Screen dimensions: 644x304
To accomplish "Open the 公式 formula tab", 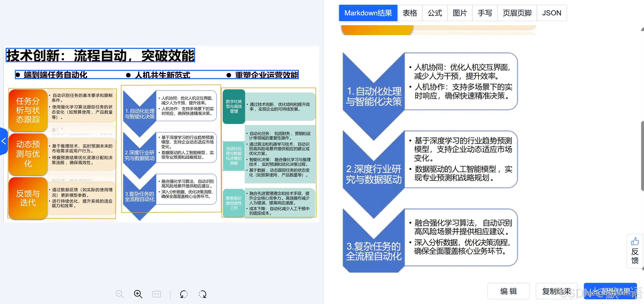I will [x=435, y=13].
